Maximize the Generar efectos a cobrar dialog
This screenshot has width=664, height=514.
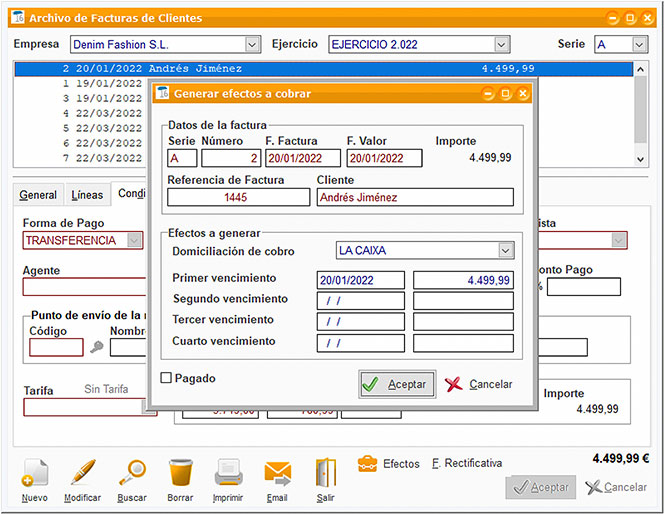point(506,93)
